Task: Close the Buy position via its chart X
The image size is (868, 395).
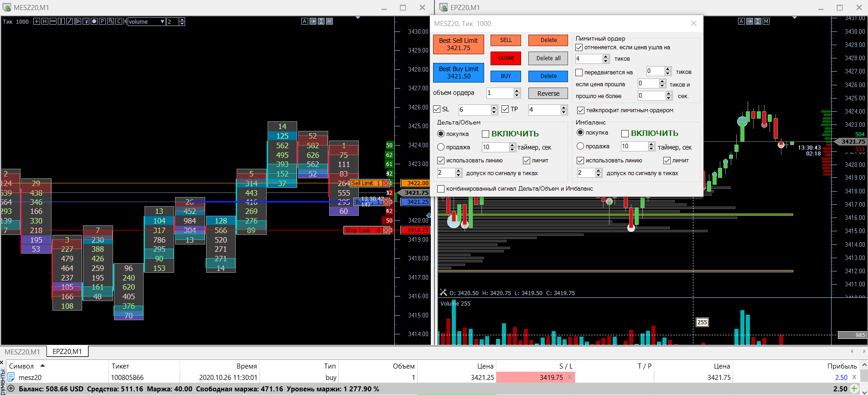Action: tap(386, 202)
